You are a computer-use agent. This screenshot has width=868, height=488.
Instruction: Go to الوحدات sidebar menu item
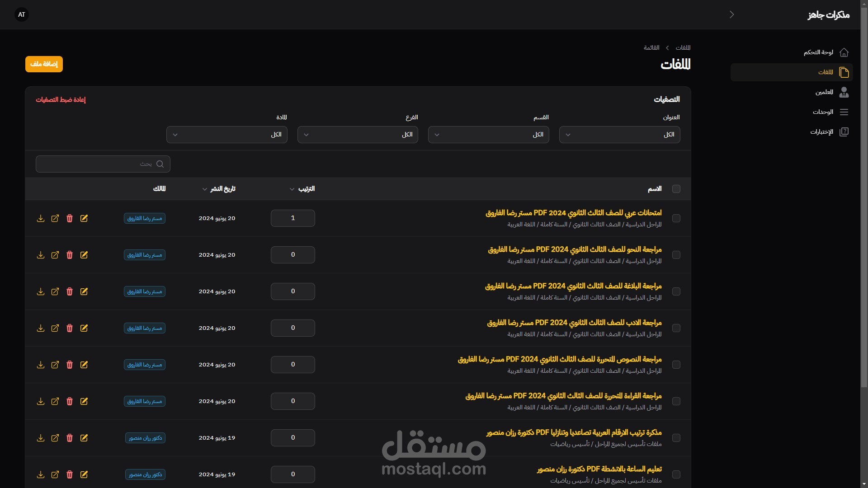[x=823, y=112]
